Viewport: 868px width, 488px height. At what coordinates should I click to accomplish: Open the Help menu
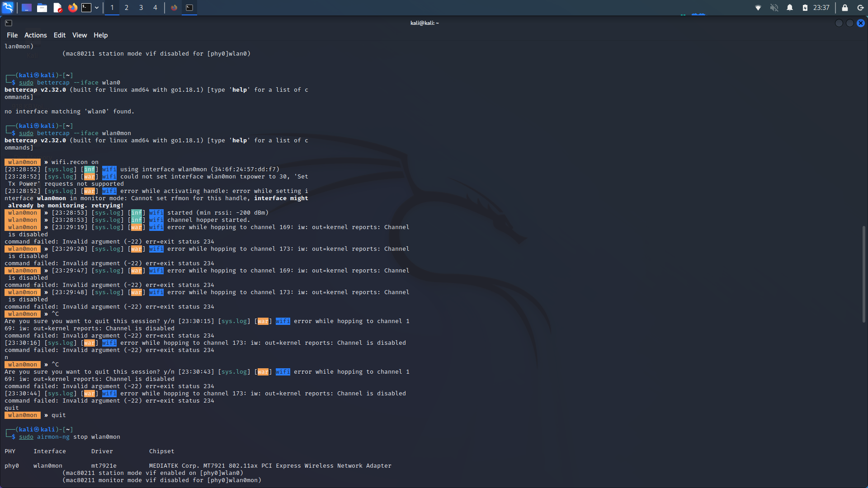[x=100, y=35]
